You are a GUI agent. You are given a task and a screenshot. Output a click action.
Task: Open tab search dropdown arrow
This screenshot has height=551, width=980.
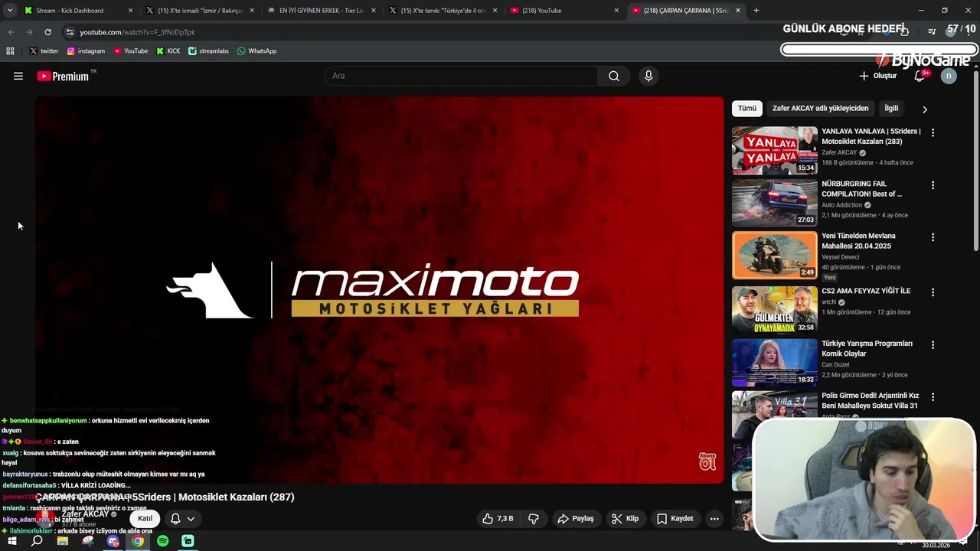(x=9, y=11)
